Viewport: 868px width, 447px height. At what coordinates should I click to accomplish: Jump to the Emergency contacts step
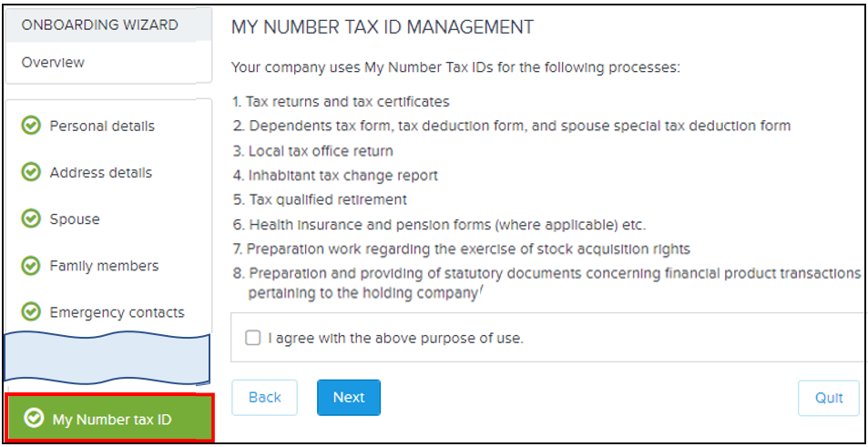[117, 312]
